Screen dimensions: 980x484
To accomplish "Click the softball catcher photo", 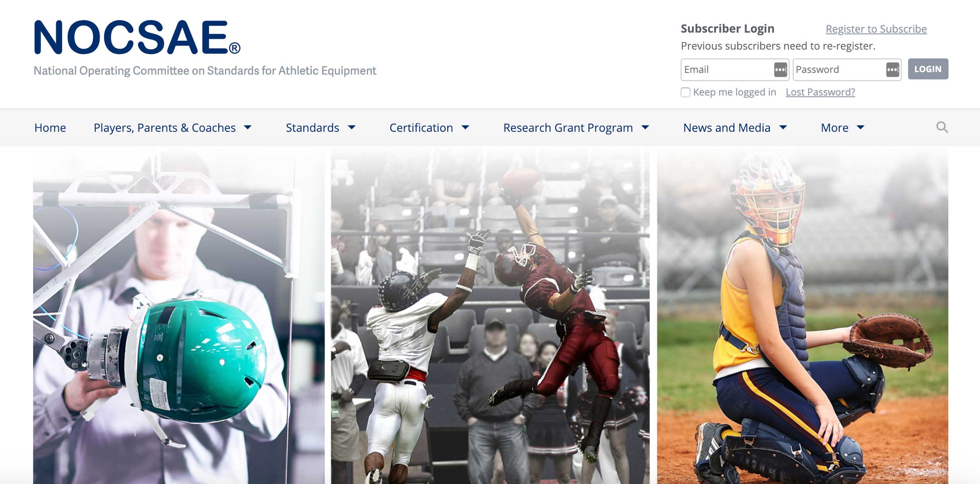I will pyautogui.click(x=802, y=316).
